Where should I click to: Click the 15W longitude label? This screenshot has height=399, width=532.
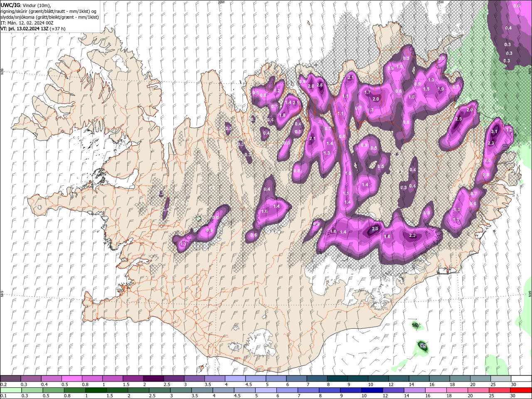[440, 2]
